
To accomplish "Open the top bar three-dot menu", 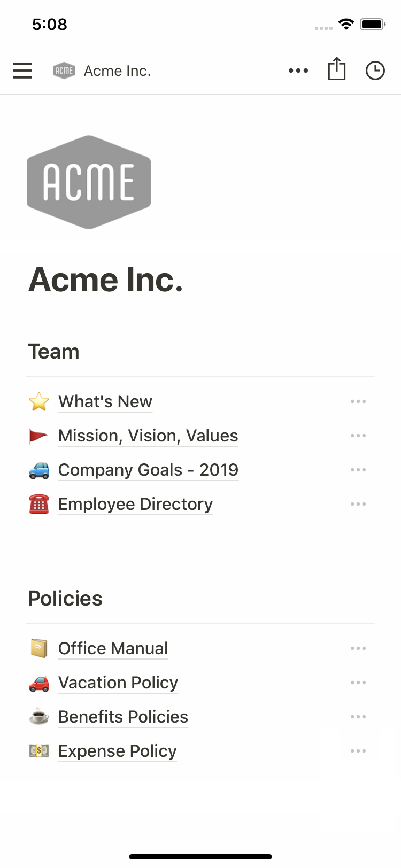I will 298,71.
